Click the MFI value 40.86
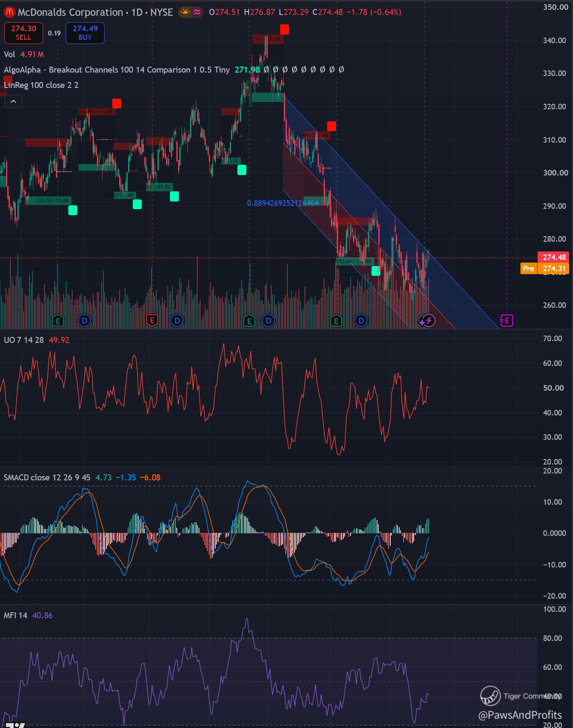This screenshot has width=573, height=728. [x=42, y=615]
